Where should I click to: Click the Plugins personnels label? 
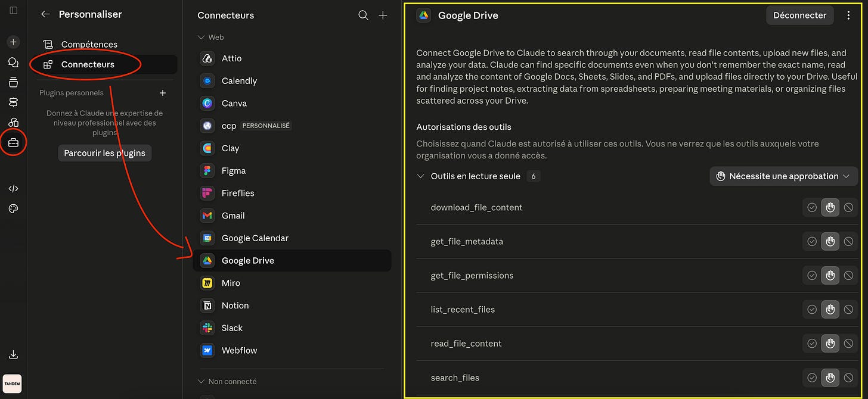coord(71,93)
